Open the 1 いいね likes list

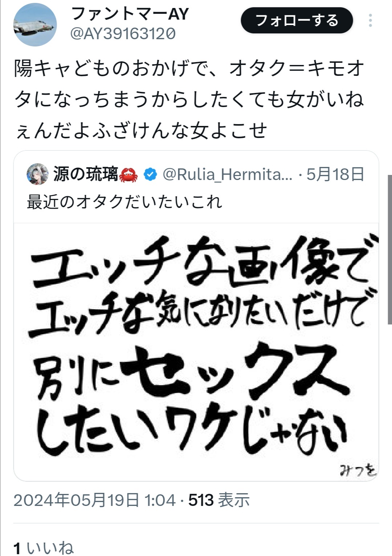(44, 548)
